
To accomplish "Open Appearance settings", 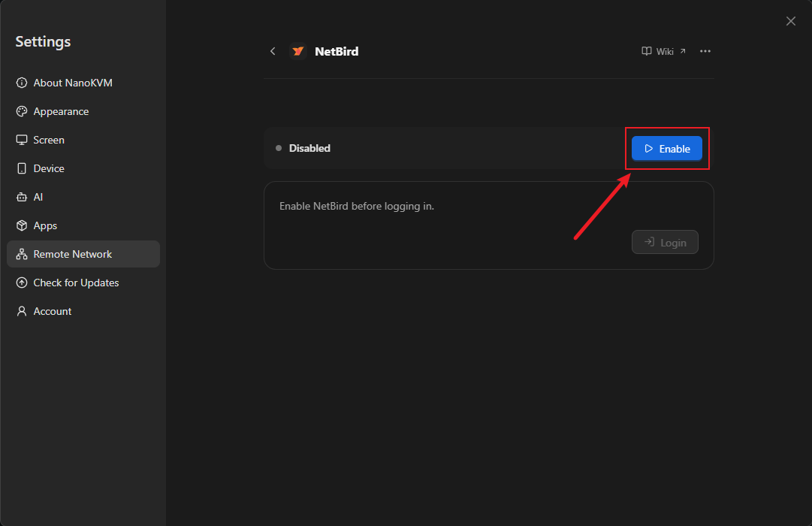I will pyautogui.click(x=83, y=111).
